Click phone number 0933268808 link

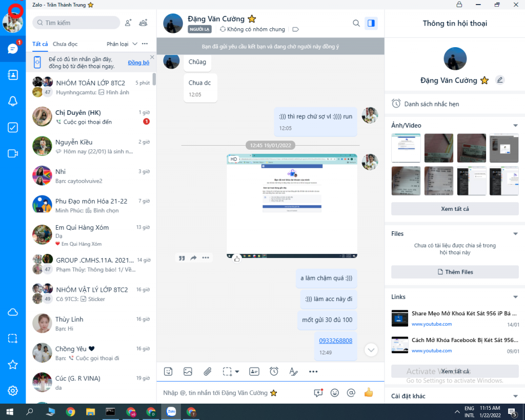335,341
